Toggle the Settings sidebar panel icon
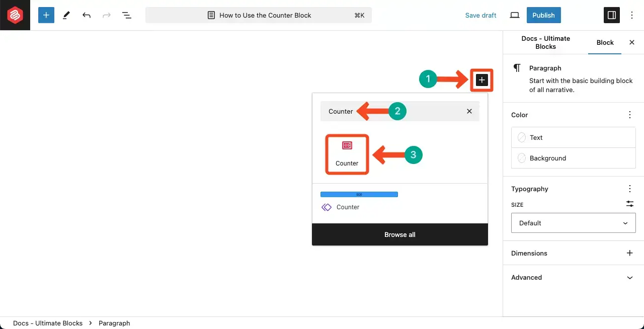644x329 pixels. 612,15
